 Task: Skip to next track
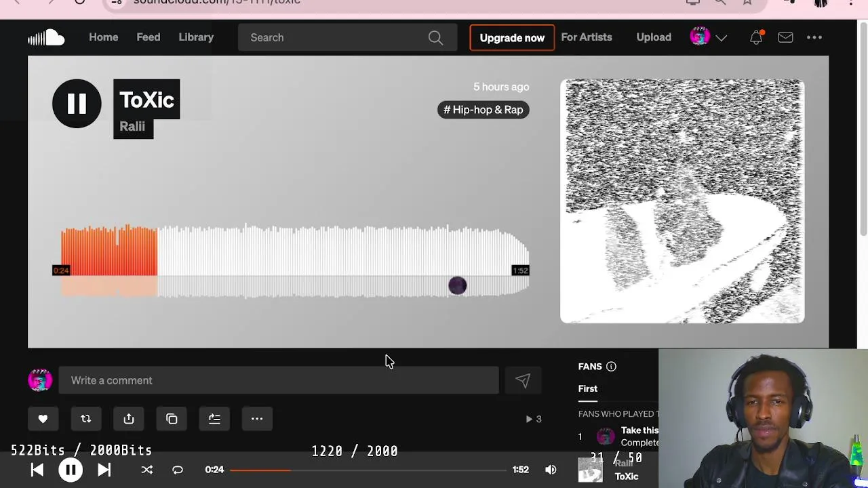104,470
